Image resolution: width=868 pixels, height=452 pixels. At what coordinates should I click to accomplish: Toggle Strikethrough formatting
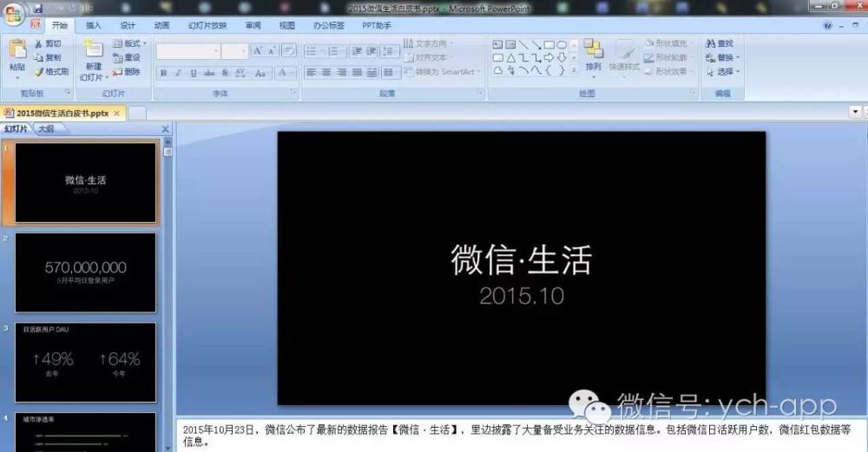click(208, 73)
